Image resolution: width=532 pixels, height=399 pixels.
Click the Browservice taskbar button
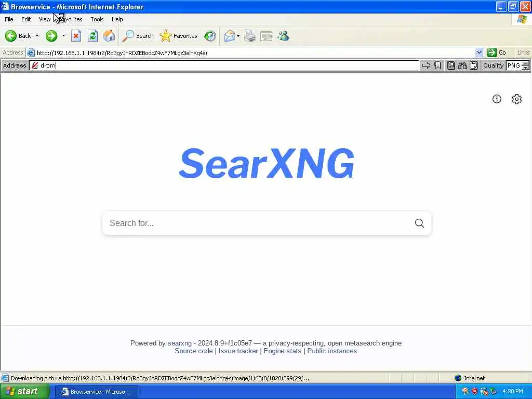click(x=97, y=392)
